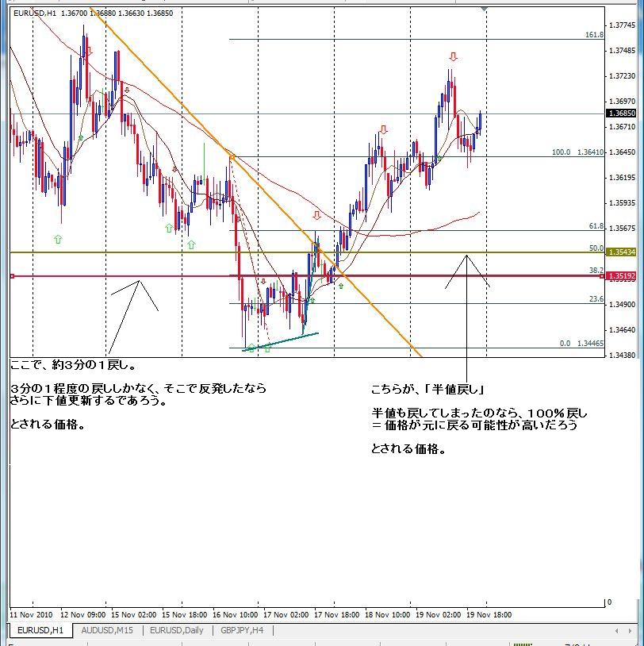Screen dimensions: 644x646
Task: Click the 19 Nov 02:00 time axis label
Action: (438, 614)
